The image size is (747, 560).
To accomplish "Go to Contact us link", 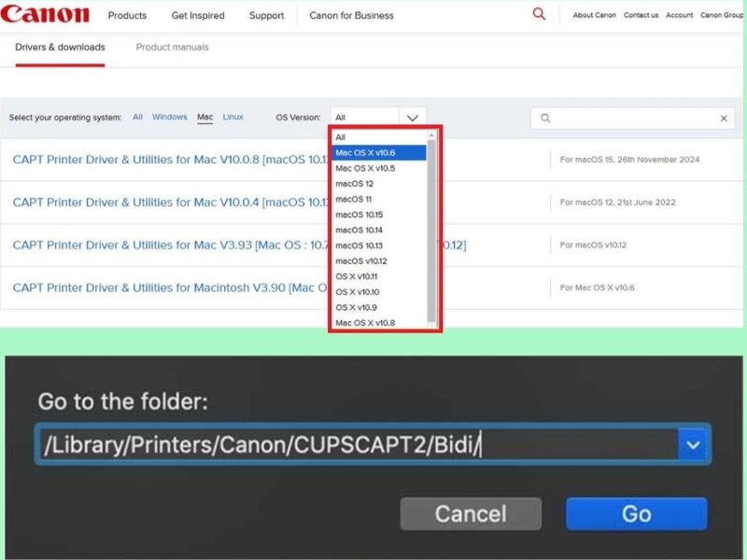I will click(x=641, y=15).
